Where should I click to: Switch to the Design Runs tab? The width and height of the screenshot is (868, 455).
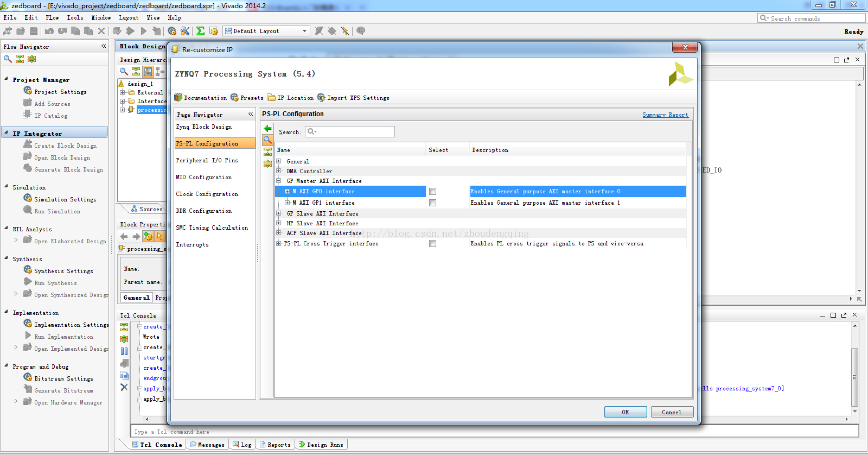321,445
